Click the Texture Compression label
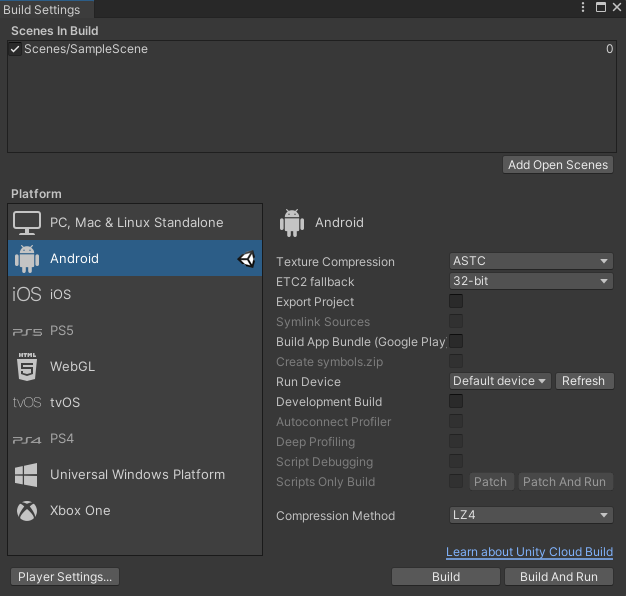The width and height of the screenshot is (626, 596). [335, 262]
